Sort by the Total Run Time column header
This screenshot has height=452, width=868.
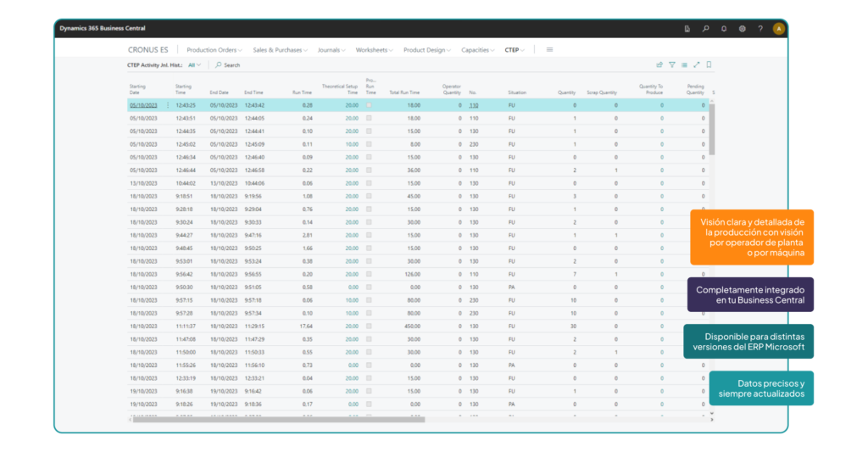click(x=404, y=92)
